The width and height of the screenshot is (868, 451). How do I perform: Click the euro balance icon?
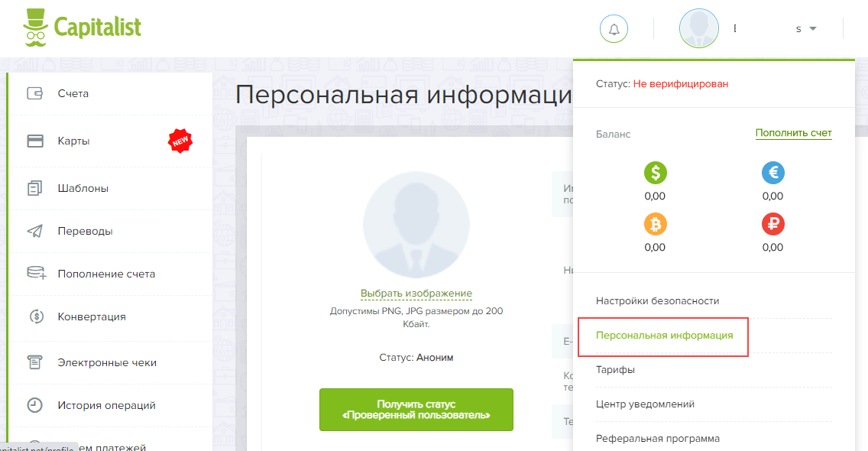pyautogui.click(x=772, y=173)
